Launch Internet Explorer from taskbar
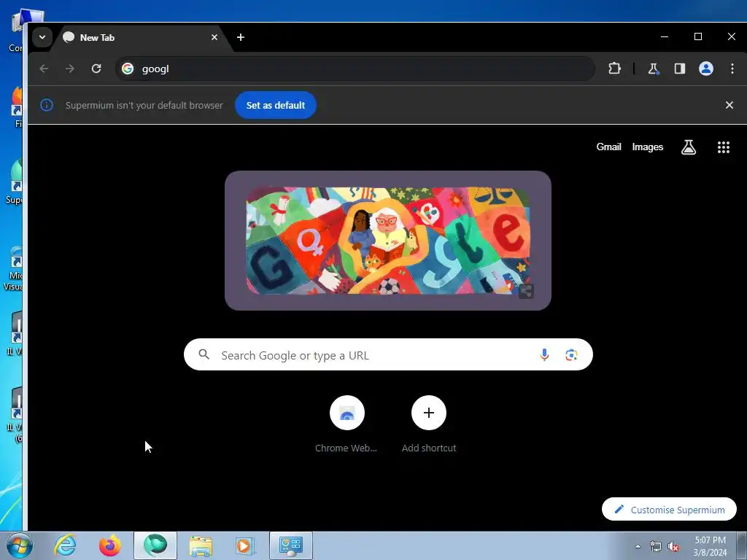 pos(65,545)
